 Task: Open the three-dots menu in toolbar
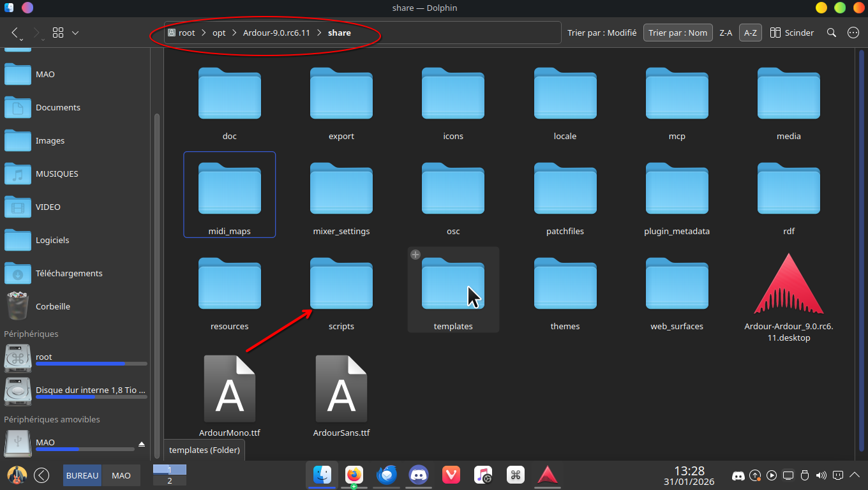click(853, 33)
